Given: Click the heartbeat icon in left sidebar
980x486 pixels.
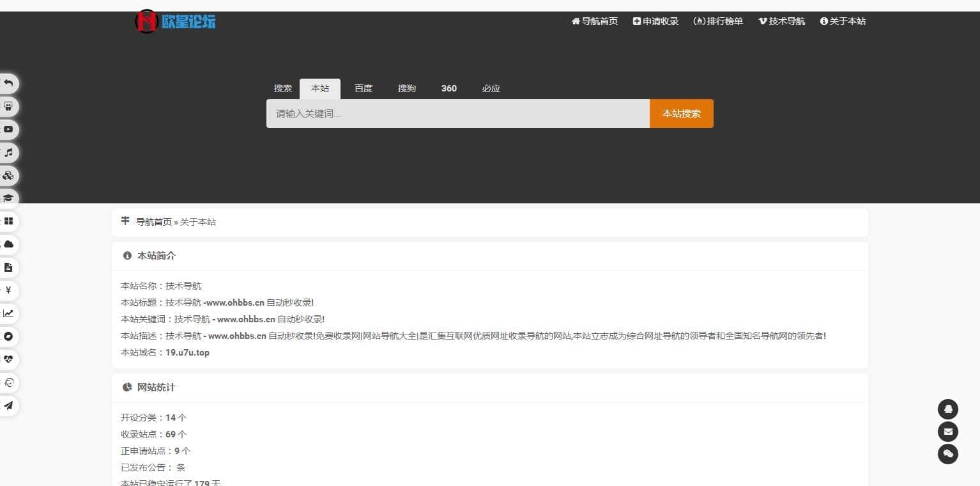Looking at the screenshot, I should pyautogui.click(x=8, y=359).
